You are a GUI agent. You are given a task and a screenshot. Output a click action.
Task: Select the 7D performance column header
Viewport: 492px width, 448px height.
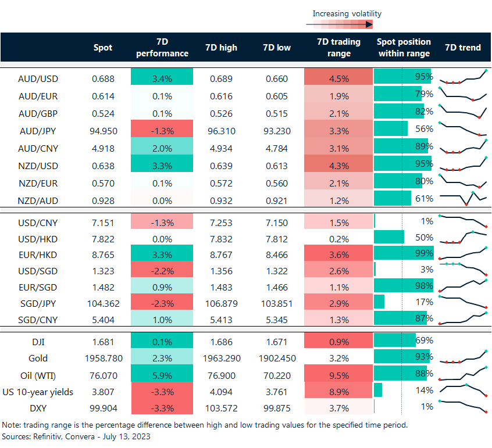point(163,48)
